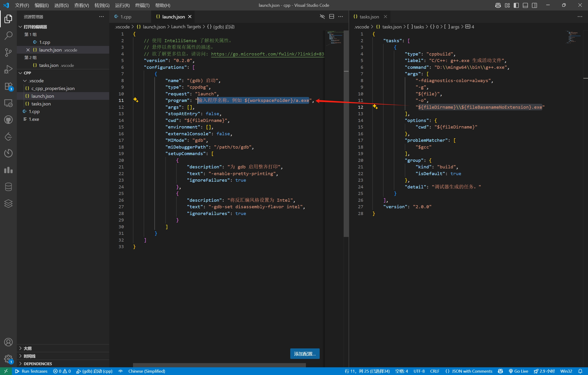
Task: Open the go.microsoft.com link in comment
Action: pos(267,54)
